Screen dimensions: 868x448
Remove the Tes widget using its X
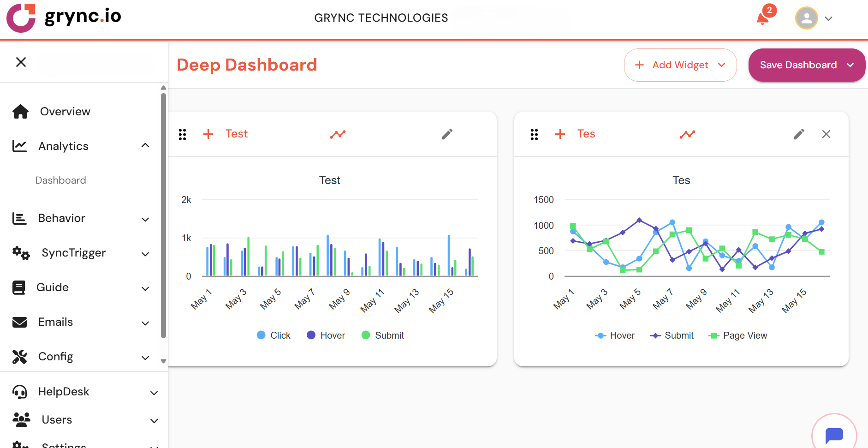pos(826,134)
